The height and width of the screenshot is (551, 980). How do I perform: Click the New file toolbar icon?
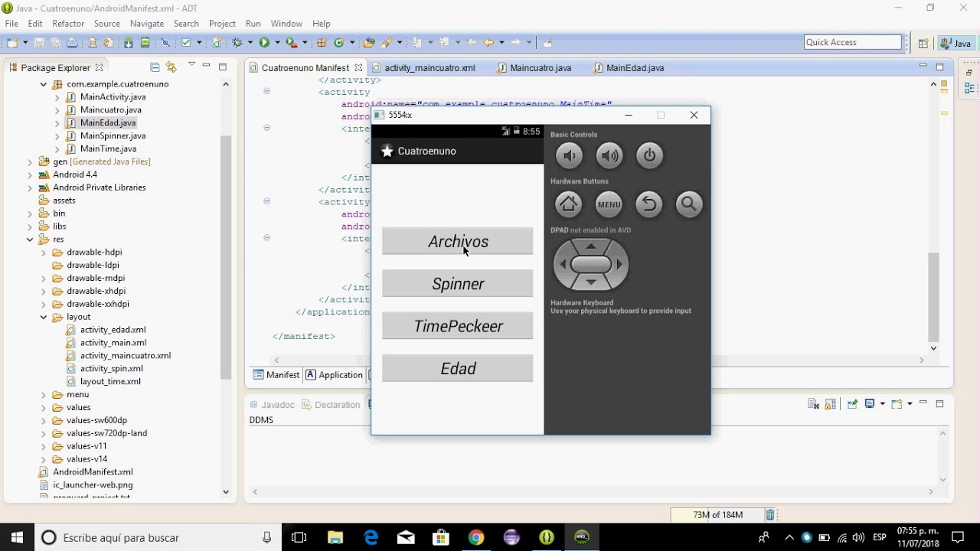[x=13, y=43]
